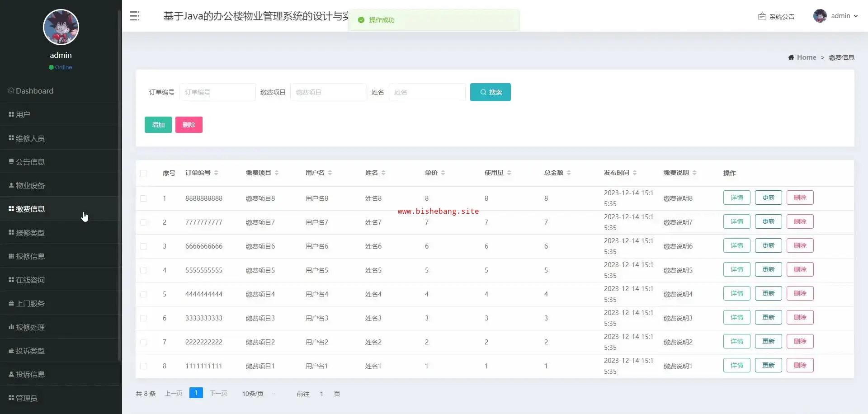This screenshot has width=868, height=414.
Task: Focus the 姓名 search input
Action: tap(427, 92)
